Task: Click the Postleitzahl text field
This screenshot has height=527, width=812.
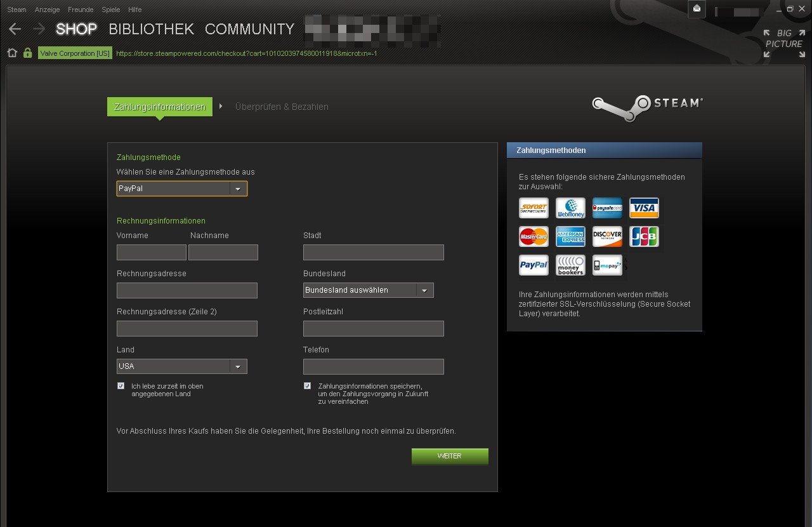Action: 374,328
